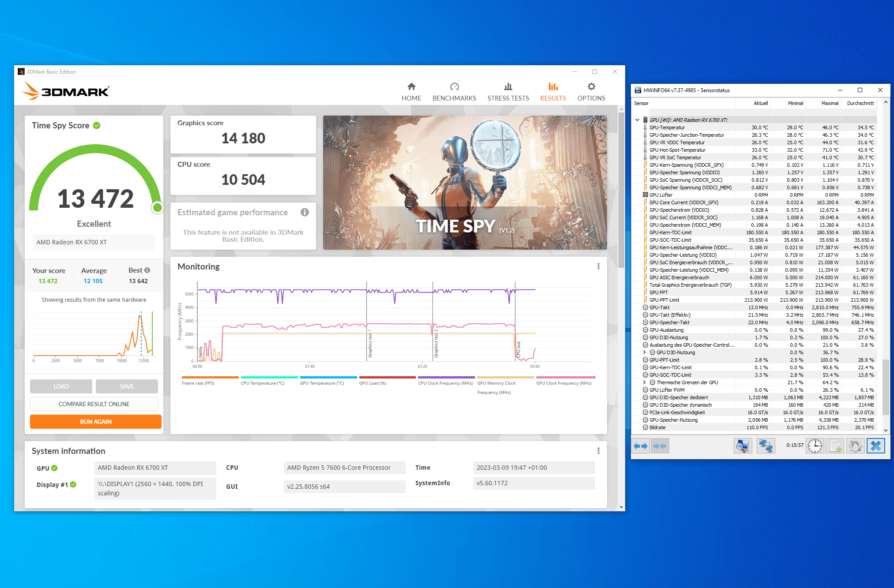Click the Time Spy preview image
This screenshot has width=894, height=588.
point(465,183)
